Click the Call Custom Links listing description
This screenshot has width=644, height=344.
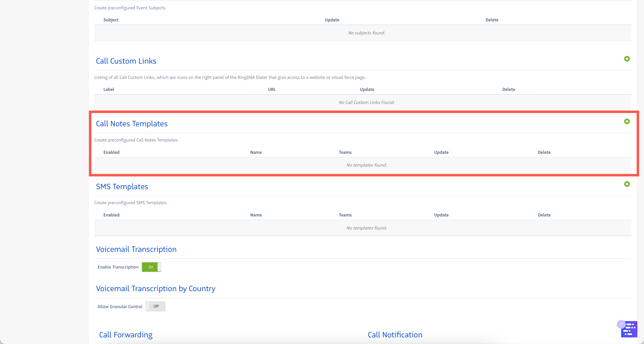click(230, 77)
